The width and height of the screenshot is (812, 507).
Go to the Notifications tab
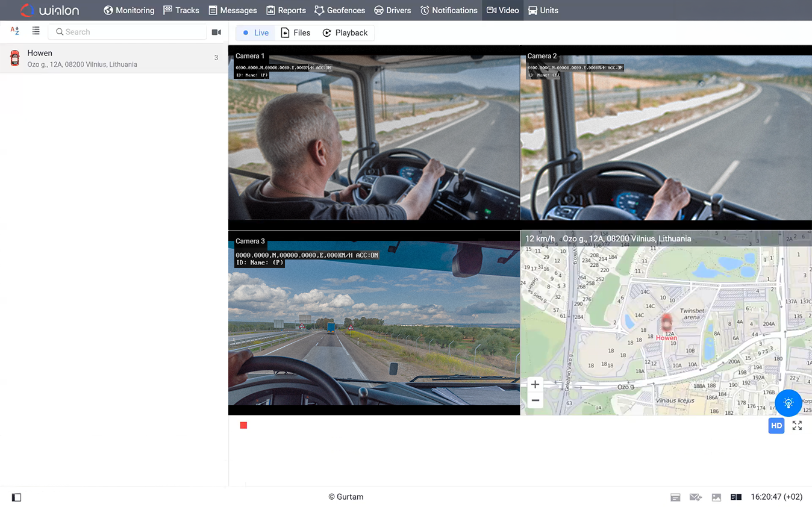coord(449,10)
